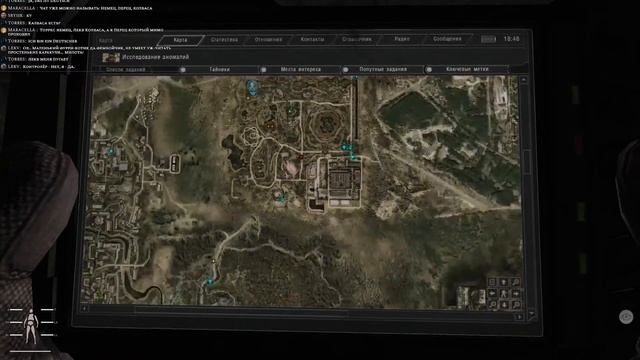Open the Отношения tab
Screen dimensions: 640x360
[268, 40]
